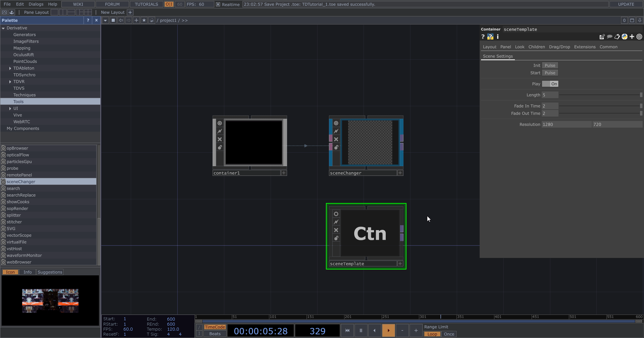The width and height of the screenshot is (644, 338).
Task: Open the operator comment speech bubble icon
Action: (609, 37)
